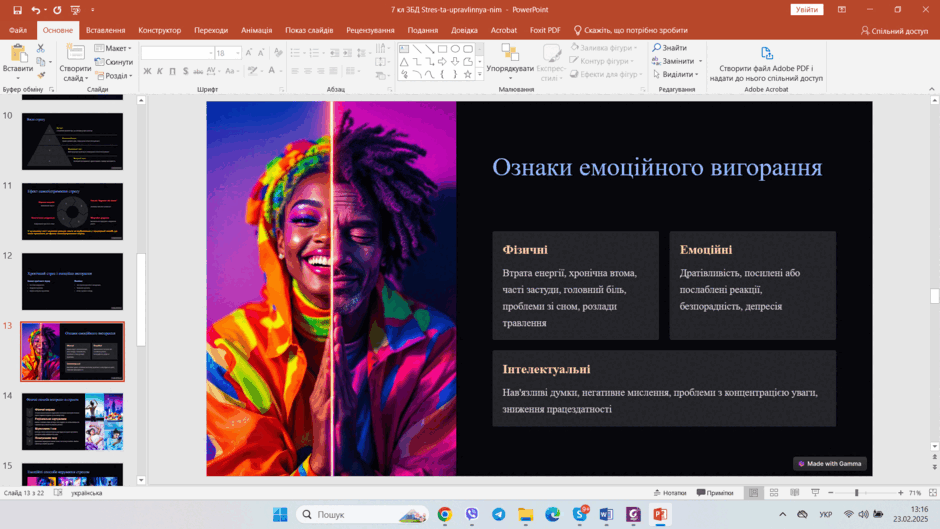Image resolution: width=940 pixels, height=529 pixels.
Task: Click the Save icon in the title bar
Action: click(x=17, y=10)
